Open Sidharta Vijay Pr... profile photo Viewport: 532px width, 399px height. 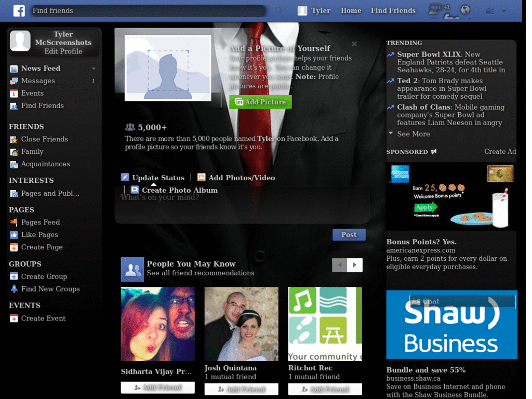[158, 324]
